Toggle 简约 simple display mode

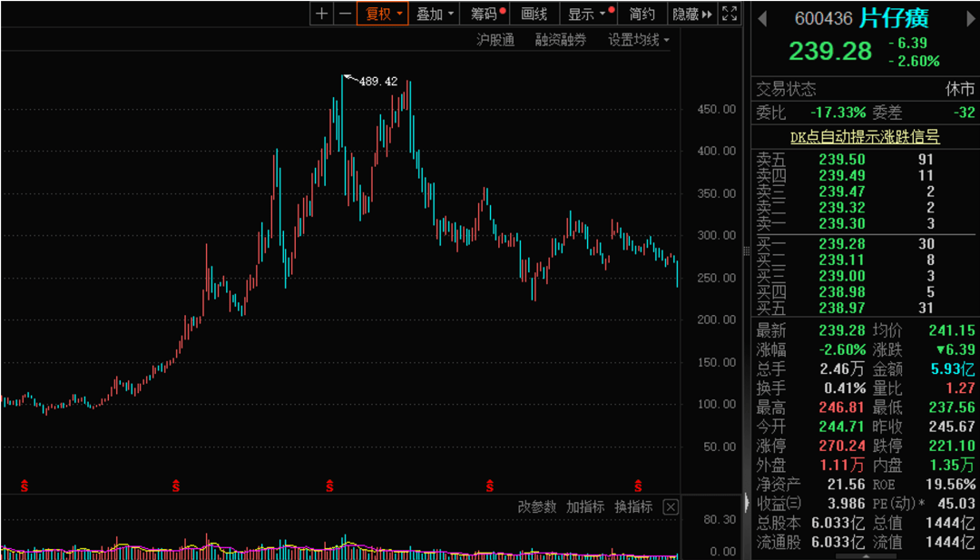[642, 14]
